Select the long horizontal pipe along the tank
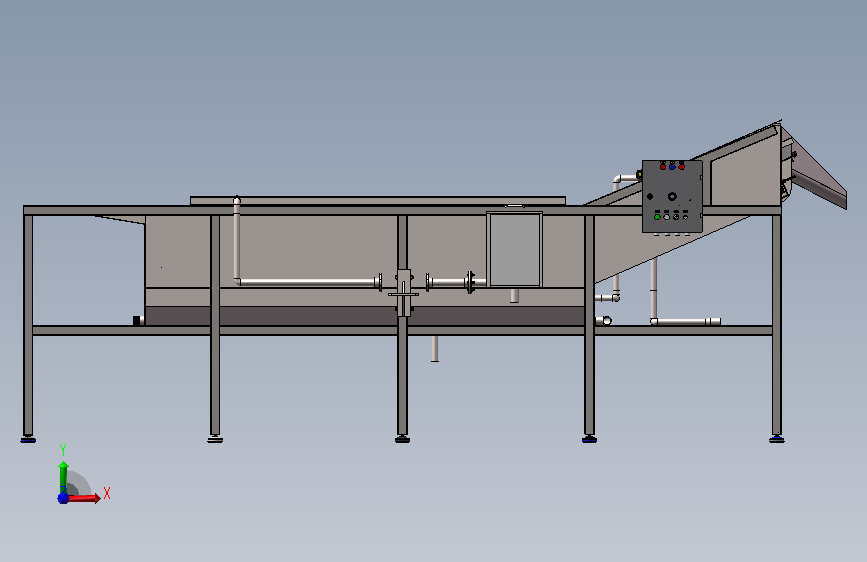867x562 pixels. coord(307,282)
